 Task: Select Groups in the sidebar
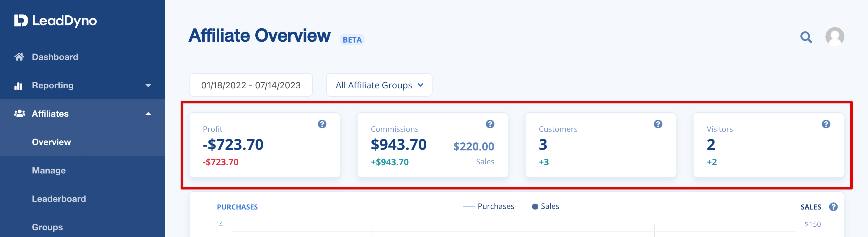click(x=47, y=227)
